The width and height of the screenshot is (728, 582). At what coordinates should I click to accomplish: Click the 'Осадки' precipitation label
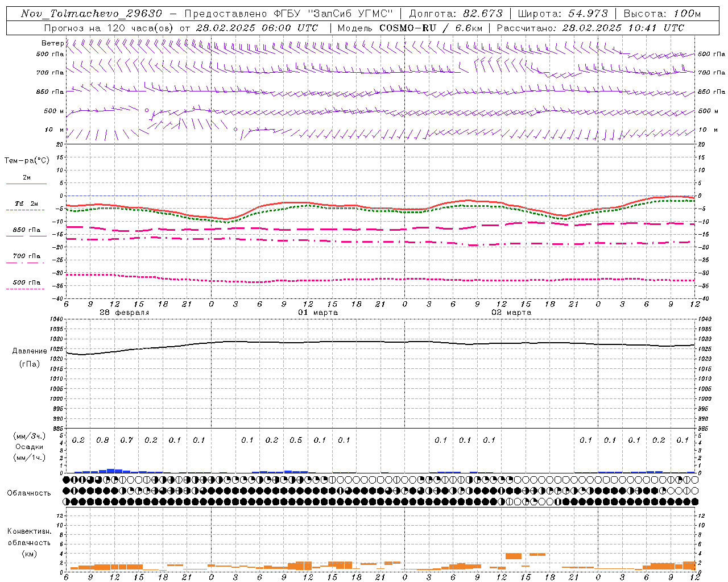click(30, 447)
